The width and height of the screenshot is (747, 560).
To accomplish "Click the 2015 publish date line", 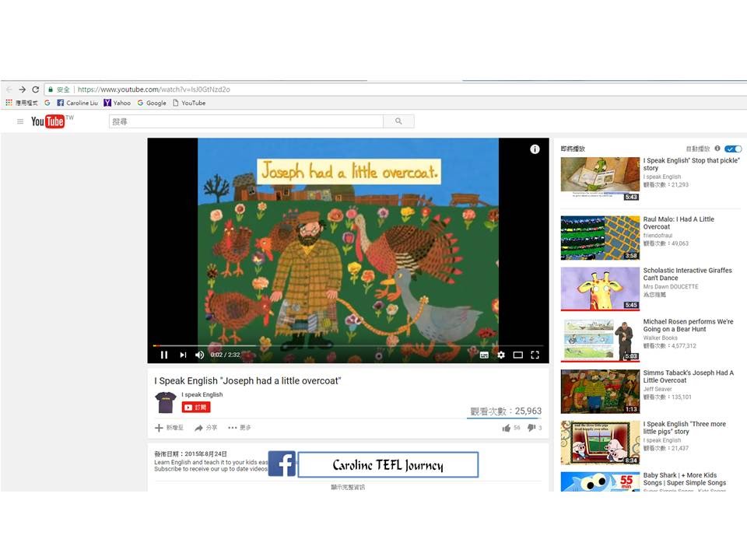I will click(191, 453).
